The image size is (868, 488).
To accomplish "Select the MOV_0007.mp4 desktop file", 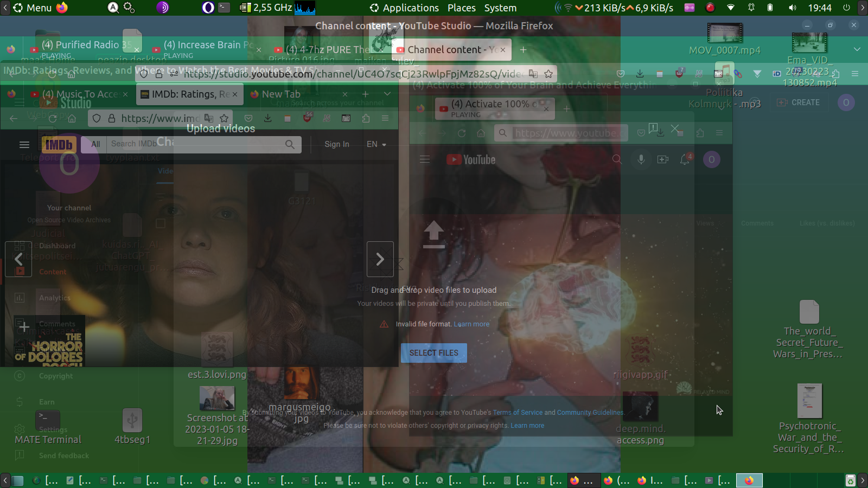I will click(725, 39).
